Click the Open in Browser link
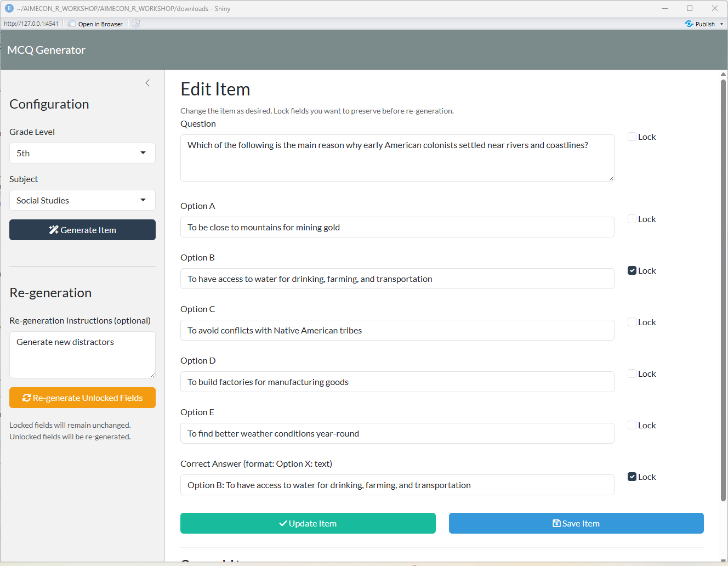The image size is (728, 566). pyautogui.click(x=100, y=24)
